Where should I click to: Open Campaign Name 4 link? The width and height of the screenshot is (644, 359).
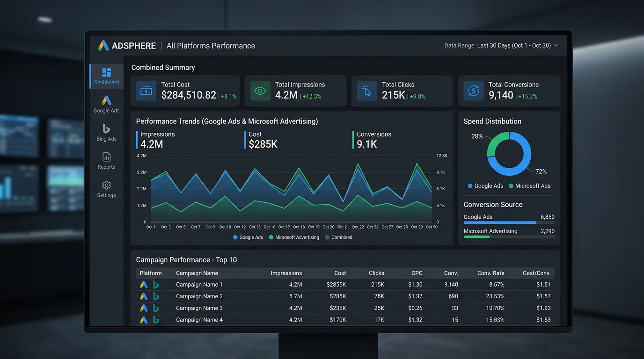pyautogui.click(x=199, y=320)
